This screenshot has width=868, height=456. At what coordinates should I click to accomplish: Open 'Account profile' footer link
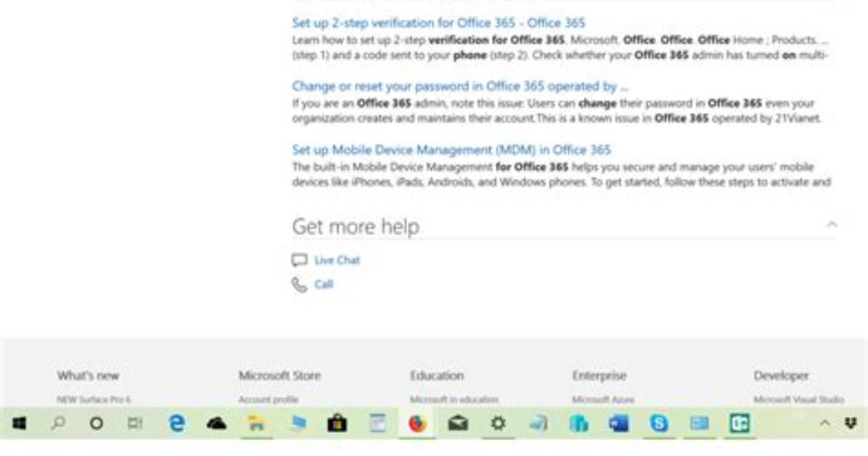pyautogui.click(x=268, y=399)
